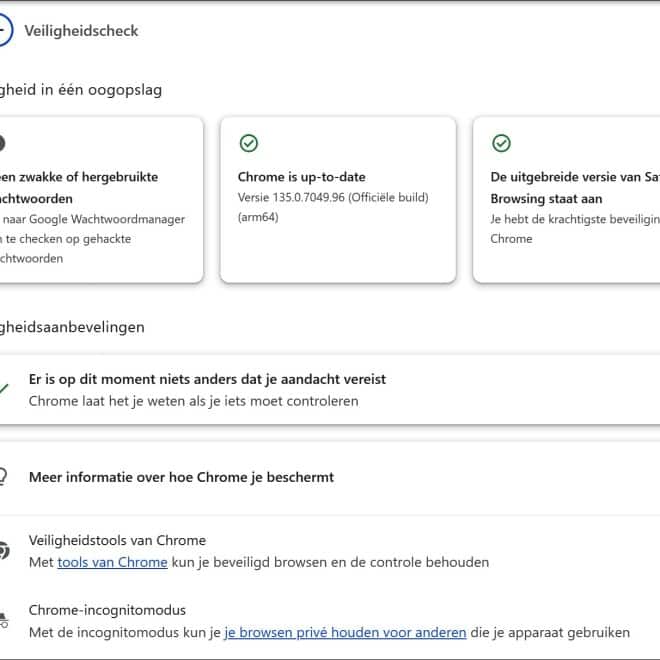The height and width of the screenshot is (660, 660).
Task: Click 'Chrome laat het je weten' text
Action: [194, 401]
